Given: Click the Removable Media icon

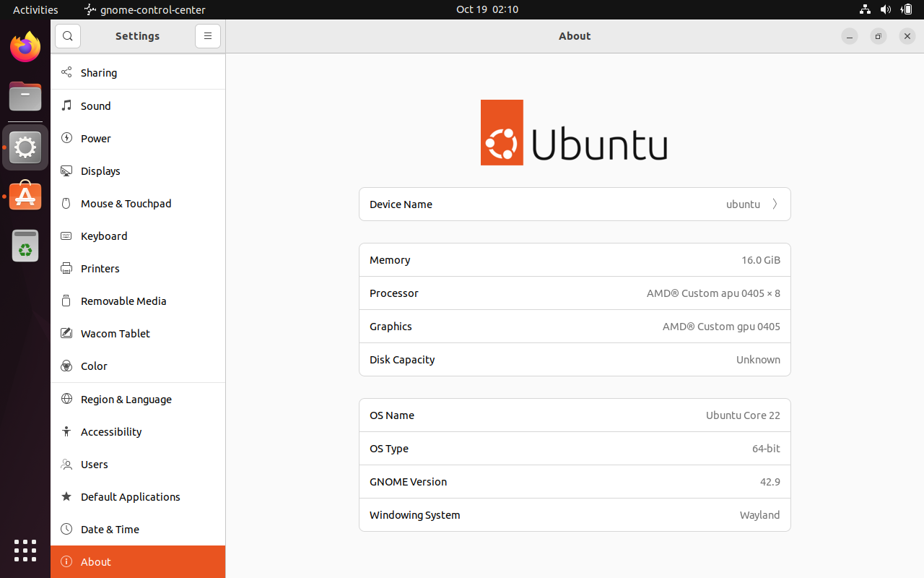Looking at the screenshot, I should click(x=66, y=301).
